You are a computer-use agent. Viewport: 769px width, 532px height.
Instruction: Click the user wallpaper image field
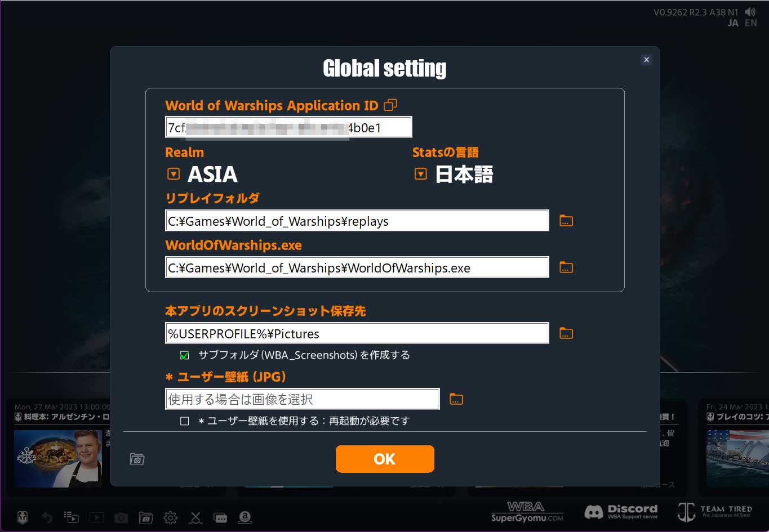coord(303,399)
